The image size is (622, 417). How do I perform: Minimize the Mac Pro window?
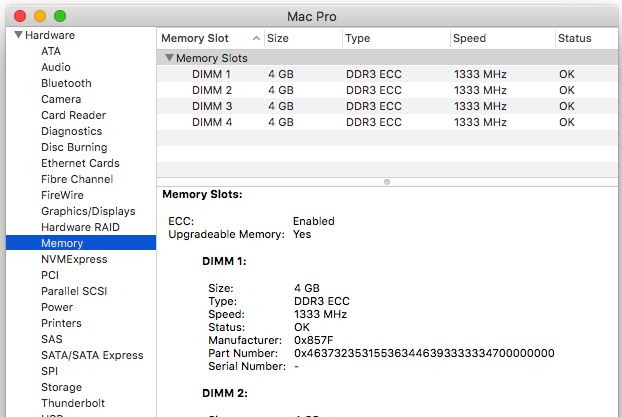pos(40,16)
